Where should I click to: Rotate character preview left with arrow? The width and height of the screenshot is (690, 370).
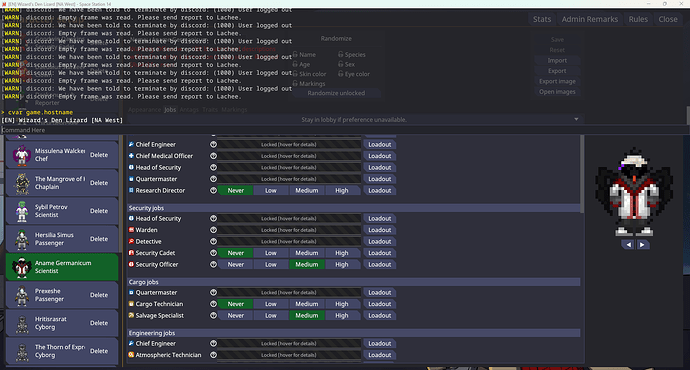click(628, 245)
